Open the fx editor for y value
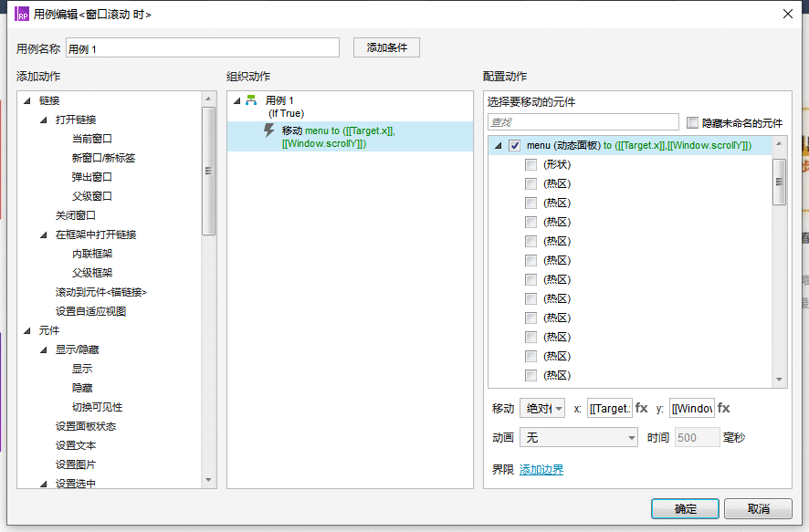The width and height of the screenshot is (809, 532). [x=724, y=408]
